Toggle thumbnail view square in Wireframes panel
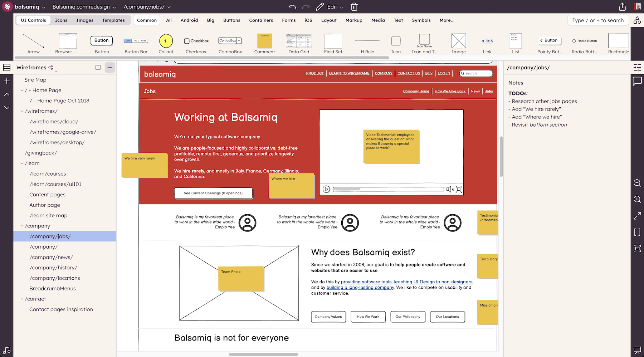 [98, 67]
